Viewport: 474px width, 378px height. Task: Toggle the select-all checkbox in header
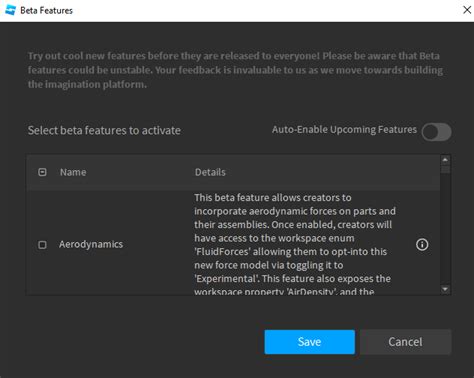(x=42, y=172)
